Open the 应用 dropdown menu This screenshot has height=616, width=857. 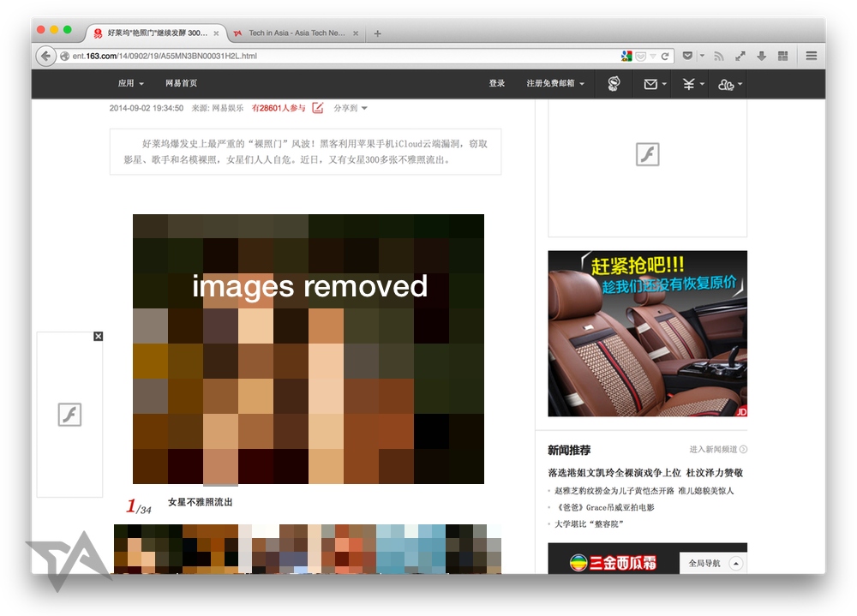click(x=130, y=84)
